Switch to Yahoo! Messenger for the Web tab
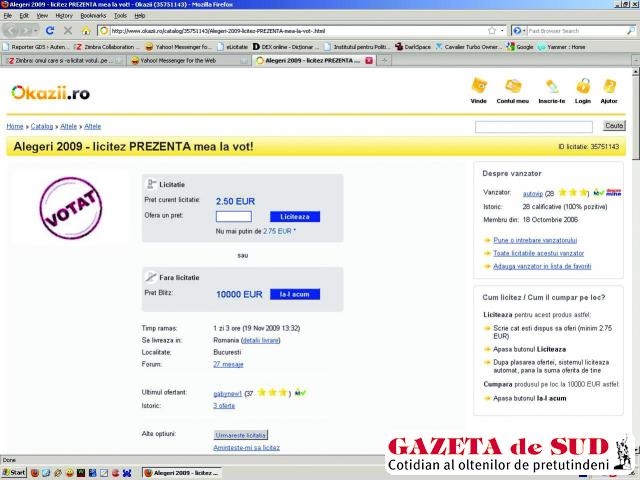Screen dimensions: 640x480 point(184,60)
